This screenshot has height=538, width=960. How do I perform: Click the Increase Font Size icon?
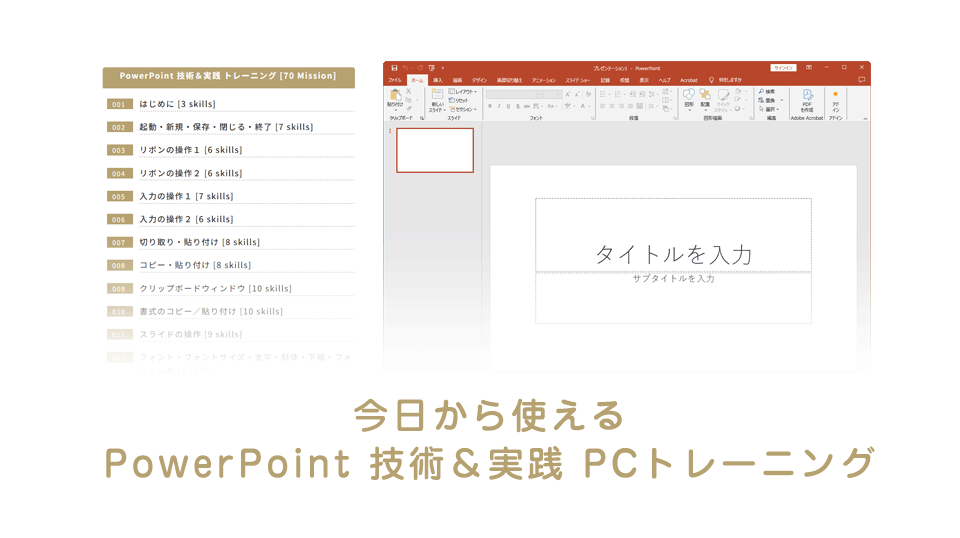[x=568, y=94]
